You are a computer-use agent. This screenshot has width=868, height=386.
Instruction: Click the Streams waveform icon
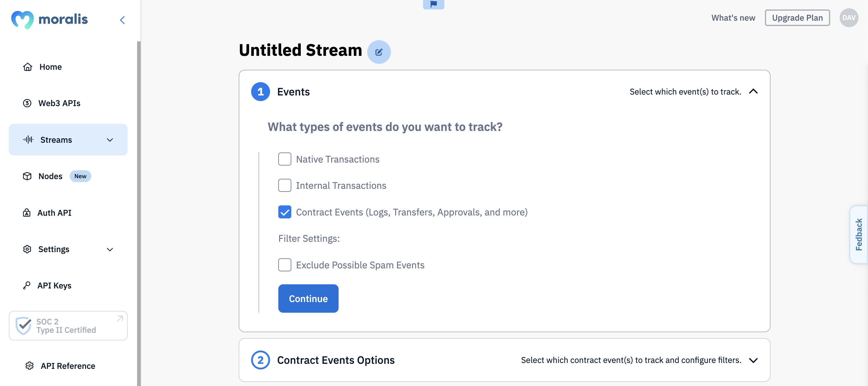28,140
